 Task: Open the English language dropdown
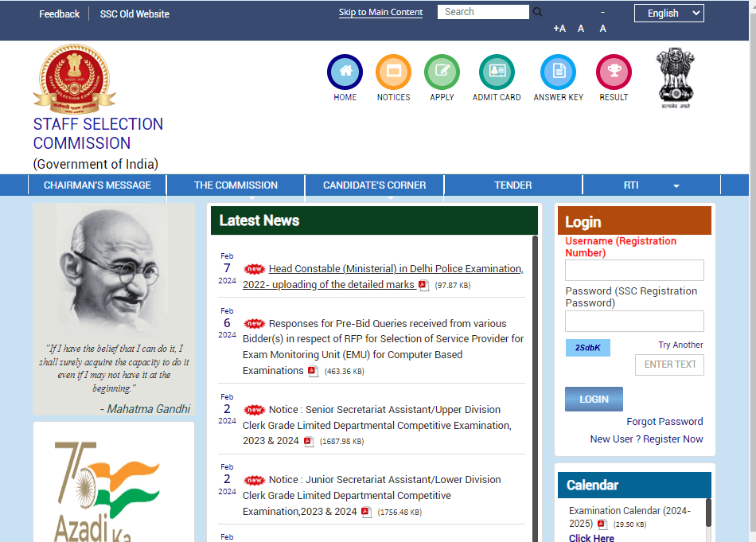click(x=668, y=13)
